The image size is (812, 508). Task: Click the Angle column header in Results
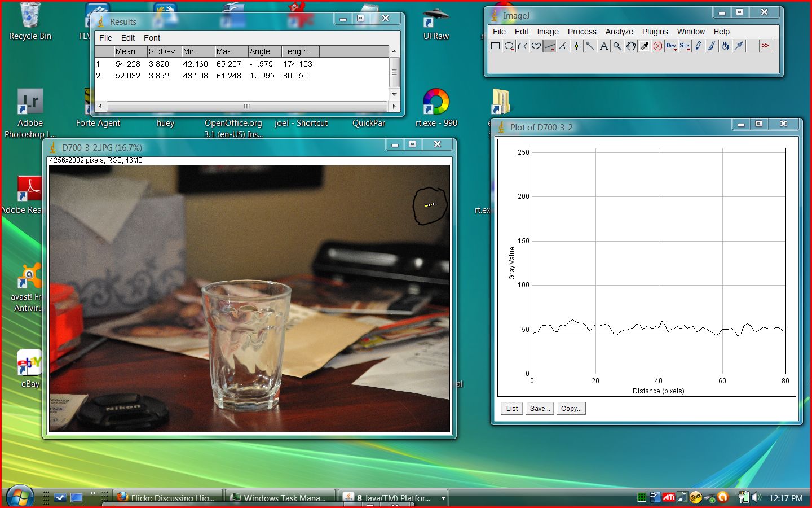click(264, 51)
